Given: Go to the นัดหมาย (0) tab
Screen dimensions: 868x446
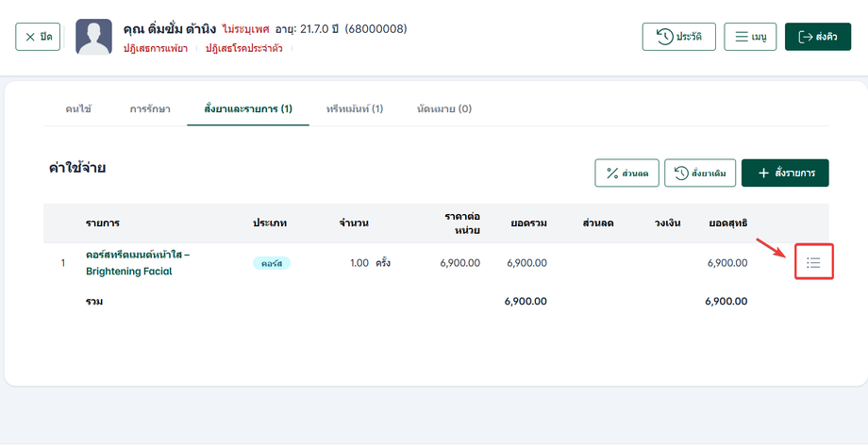Looking at the screenshot, I should tap(444, 109).
